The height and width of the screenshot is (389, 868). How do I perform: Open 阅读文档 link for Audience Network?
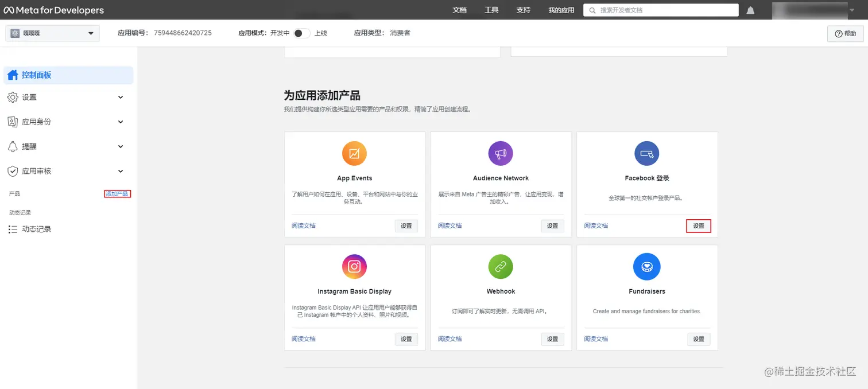tap(450, 226)
